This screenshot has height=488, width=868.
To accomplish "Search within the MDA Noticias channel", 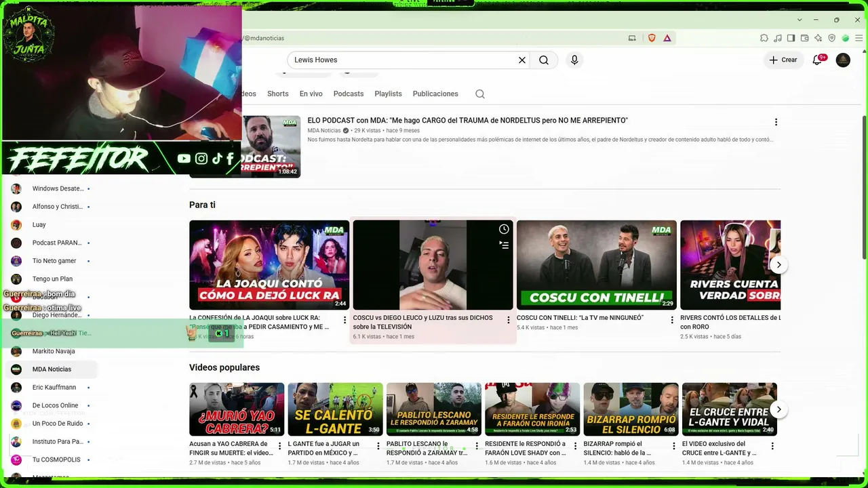I will tap(480, 94).
